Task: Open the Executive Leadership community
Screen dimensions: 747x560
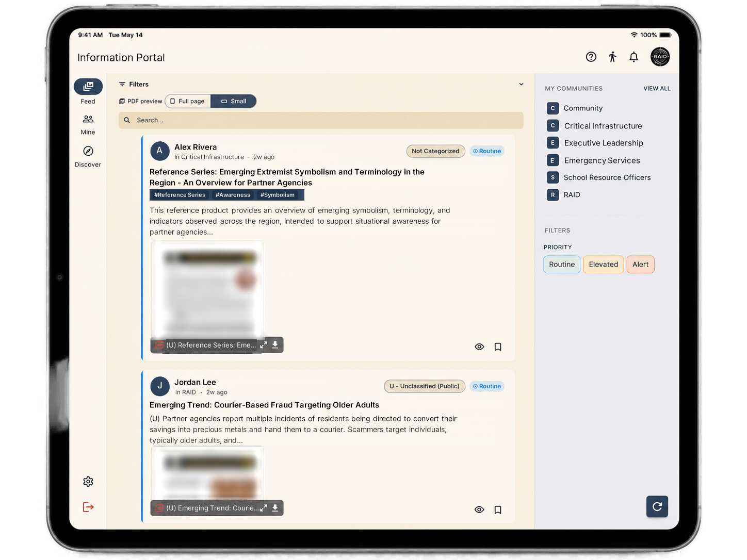Action: pos(595,143)
